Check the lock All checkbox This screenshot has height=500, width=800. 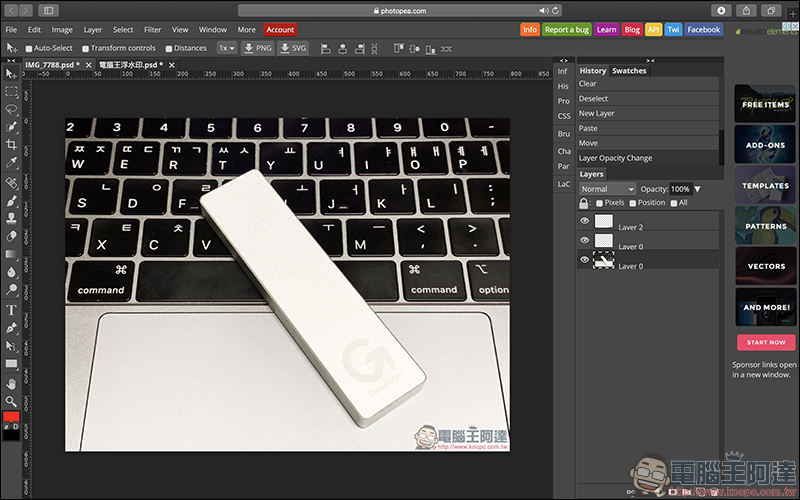674,203
